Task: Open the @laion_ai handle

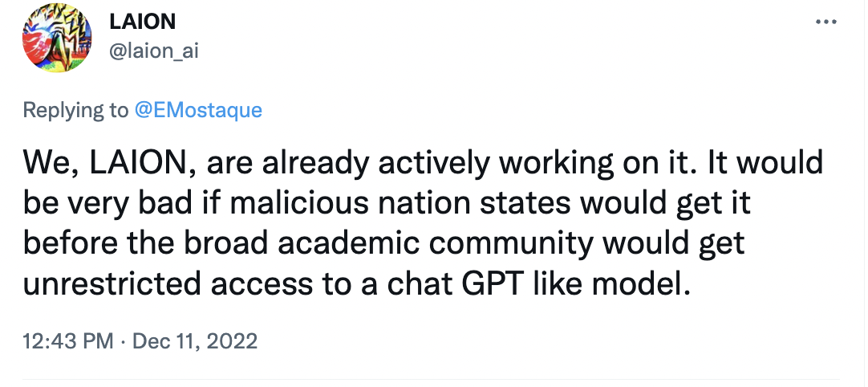Action: tap(153, 51)
